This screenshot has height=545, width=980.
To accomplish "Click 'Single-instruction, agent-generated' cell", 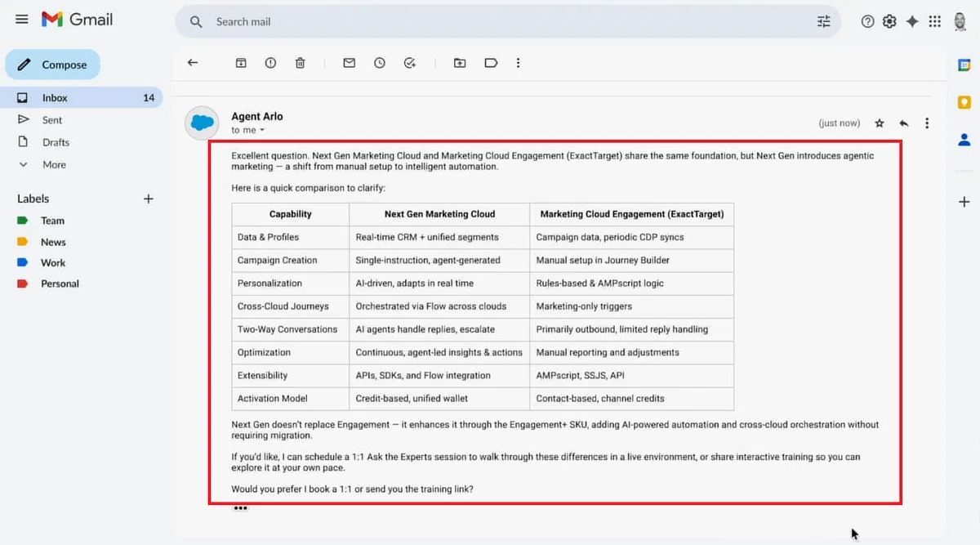I will coord(439,260).
